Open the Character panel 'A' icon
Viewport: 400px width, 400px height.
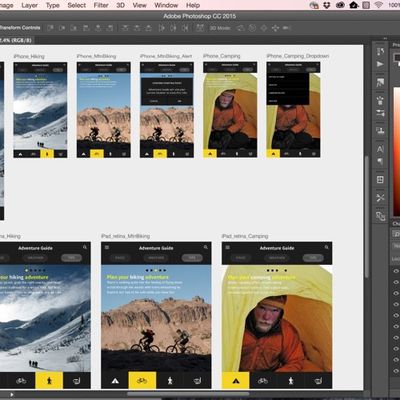click(380, 149)
